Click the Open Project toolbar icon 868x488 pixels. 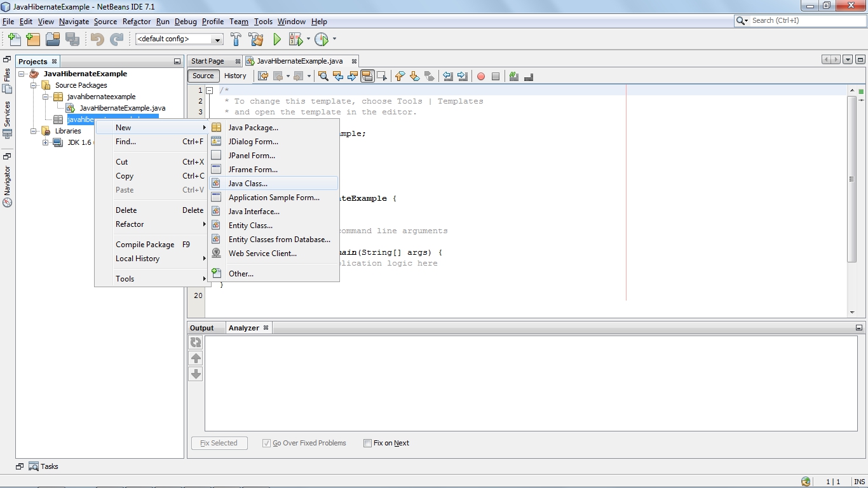tap(53, 39)
